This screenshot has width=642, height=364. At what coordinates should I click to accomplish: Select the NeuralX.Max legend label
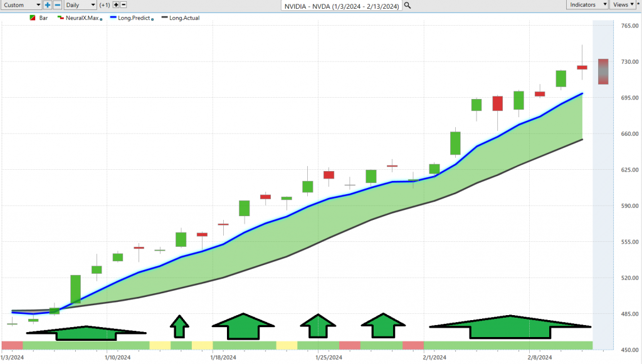[82, 18]
